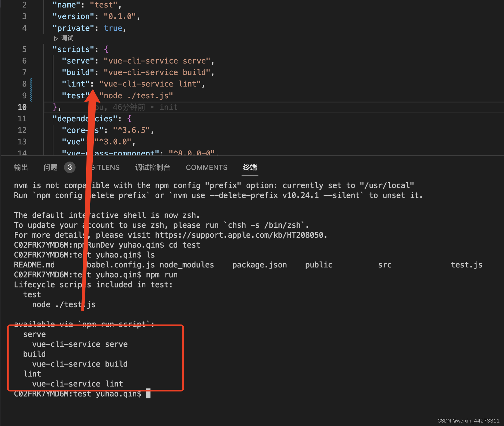504x426 pixels.
Task: Switch to the 调试控制台 debug console tab
Action: pos(153,167)
